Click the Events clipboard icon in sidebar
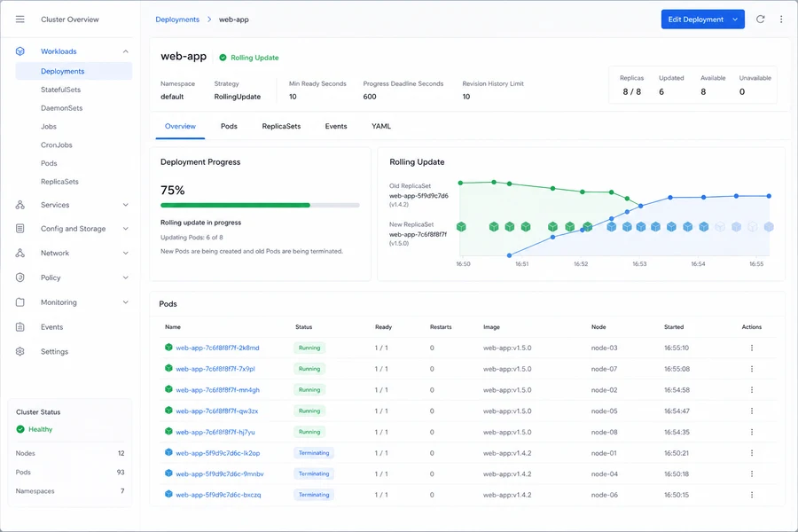798x532 pixels. point(20,327)
